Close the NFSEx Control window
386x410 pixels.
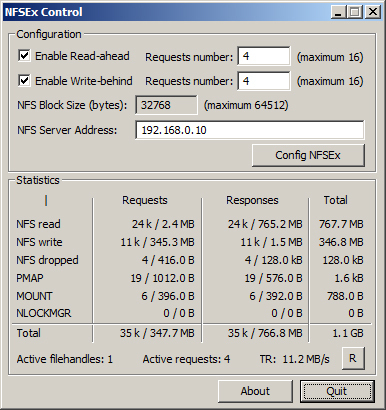click(373, 12)
